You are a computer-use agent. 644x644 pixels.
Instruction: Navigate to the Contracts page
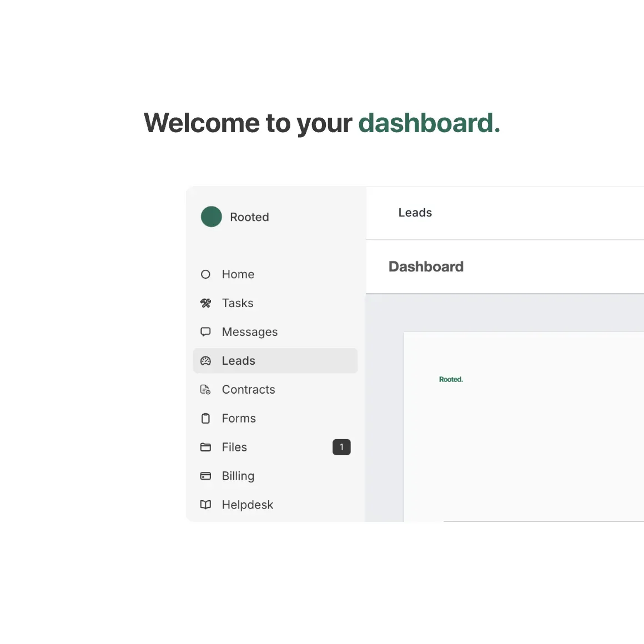248,390
